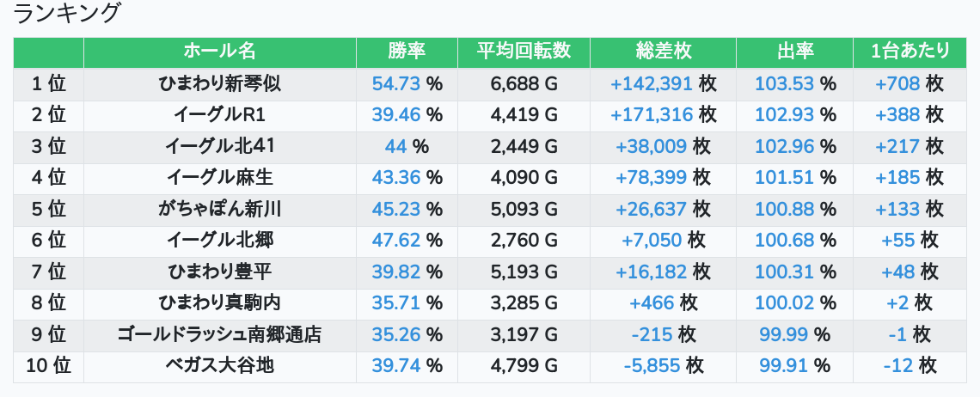Select the 1 位 rank cell
The height and width of the screenshot is (397, 980).
49,83
